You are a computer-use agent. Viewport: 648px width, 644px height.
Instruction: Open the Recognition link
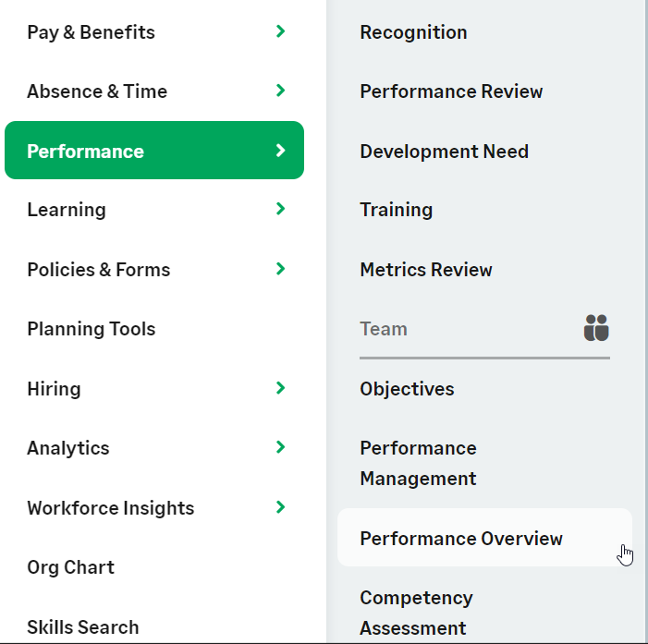coord(413,32)
